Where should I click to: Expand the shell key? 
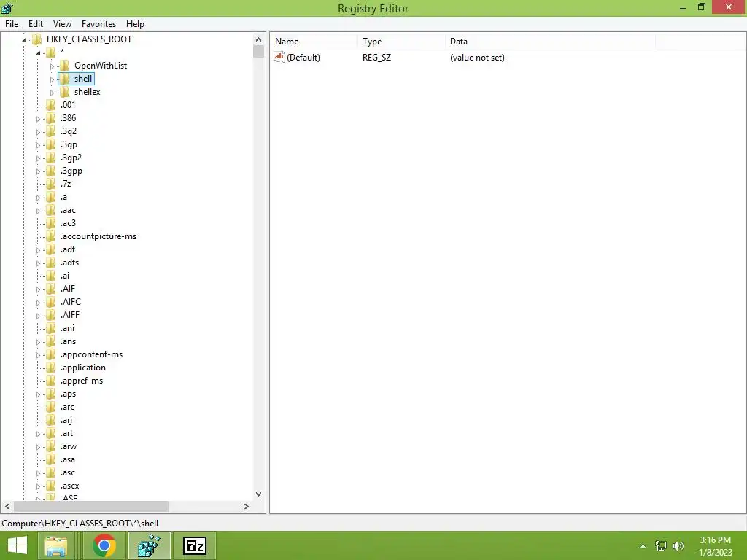[52, 79]
